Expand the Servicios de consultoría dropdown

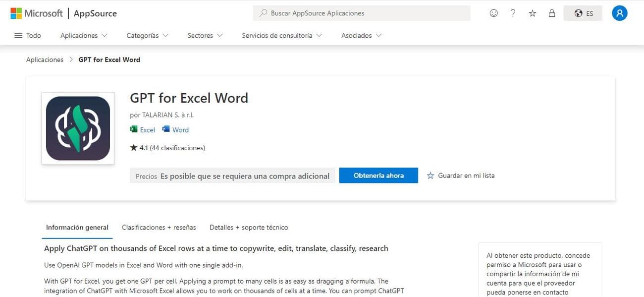point(282,36)
